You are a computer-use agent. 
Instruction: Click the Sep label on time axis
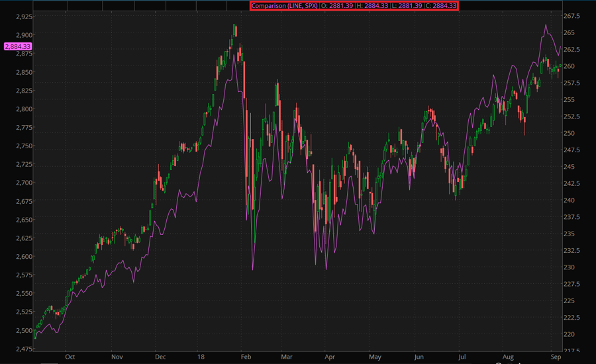click(x=555, y=356)
